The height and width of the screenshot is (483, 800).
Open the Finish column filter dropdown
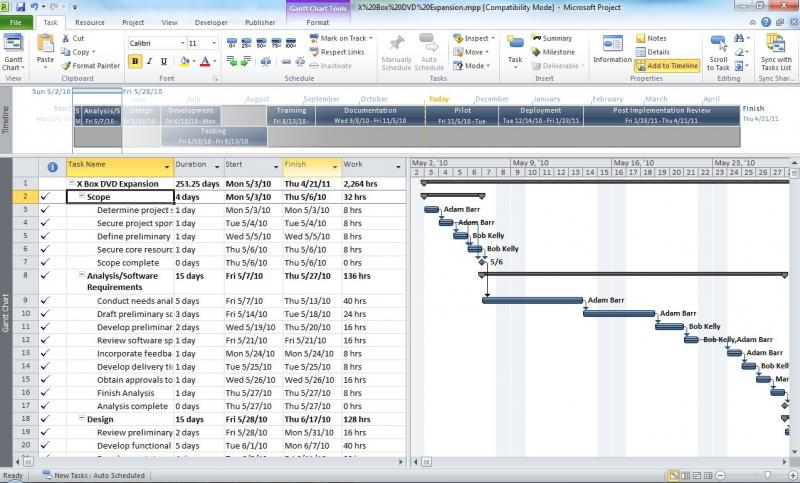[335, 167]
